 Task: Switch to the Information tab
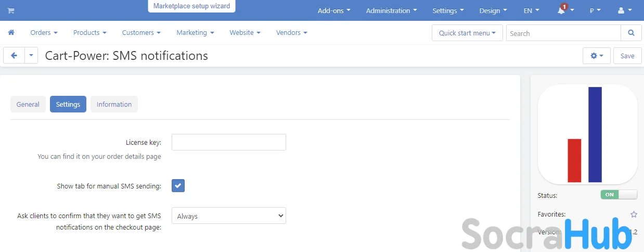[x=114, y=104]
